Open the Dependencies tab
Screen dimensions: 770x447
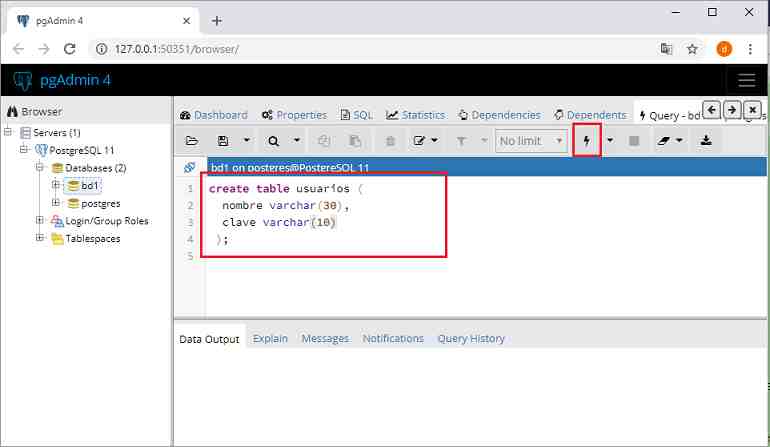[x=499, y=115]
